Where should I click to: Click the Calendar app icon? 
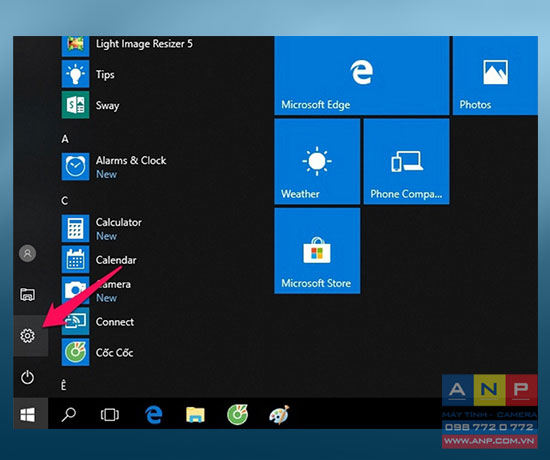75,259
